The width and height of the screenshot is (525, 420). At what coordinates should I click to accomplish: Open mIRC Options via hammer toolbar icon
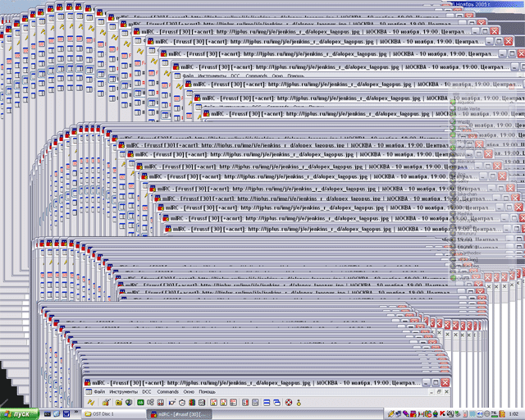[x=107, y=402]
